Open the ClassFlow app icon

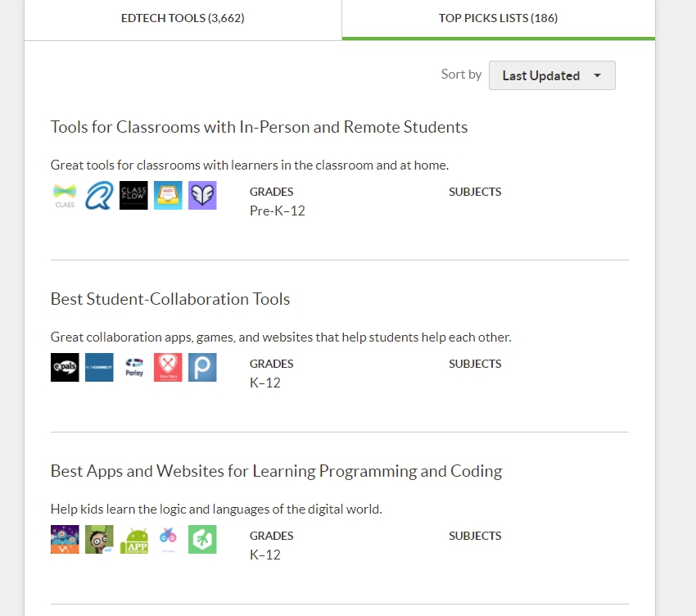point(133,196)
